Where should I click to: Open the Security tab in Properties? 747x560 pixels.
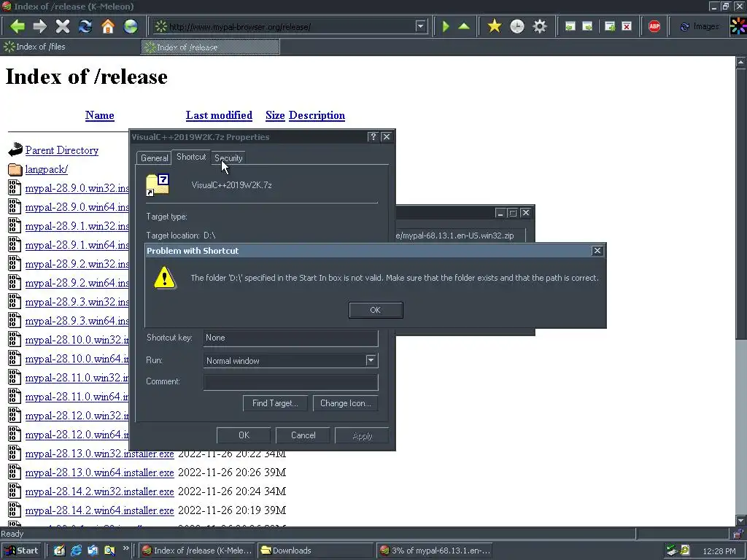click(x=228, y=158)
